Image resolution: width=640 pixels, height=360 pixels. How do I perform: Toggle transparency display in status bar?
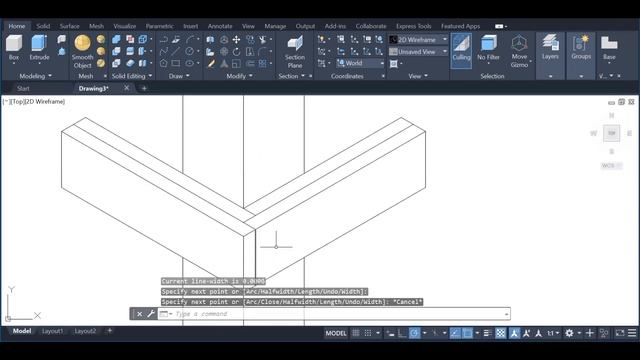pyautogui.click(x=500, y=333)
